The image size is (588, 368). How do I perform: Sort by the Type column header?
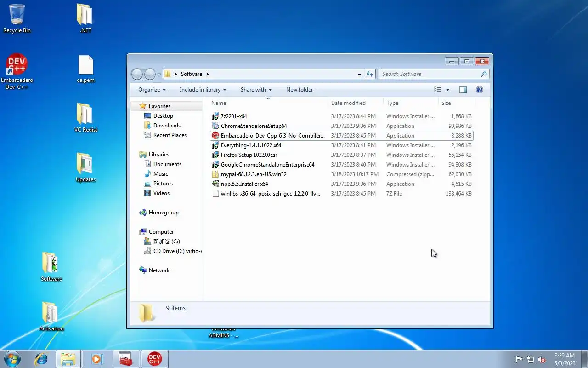pos(411,103)
